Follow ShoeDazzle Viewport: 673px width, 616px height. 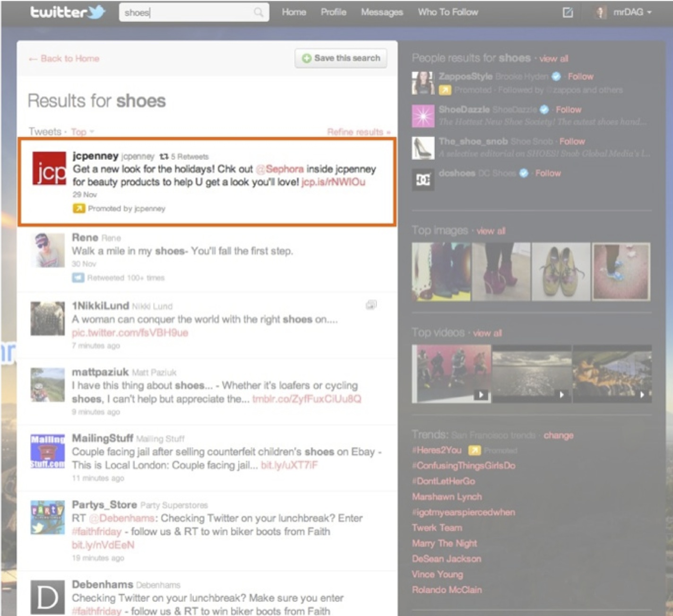click(569, 110)
